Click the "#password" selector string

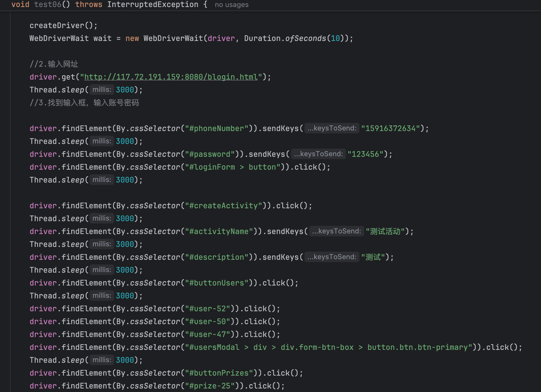(210, 154)
